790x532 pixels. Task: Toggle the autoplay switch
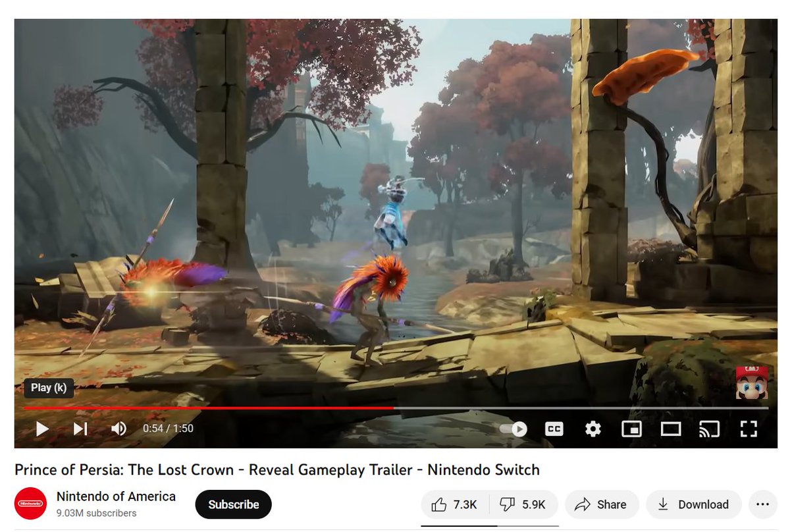click(513, 429)
